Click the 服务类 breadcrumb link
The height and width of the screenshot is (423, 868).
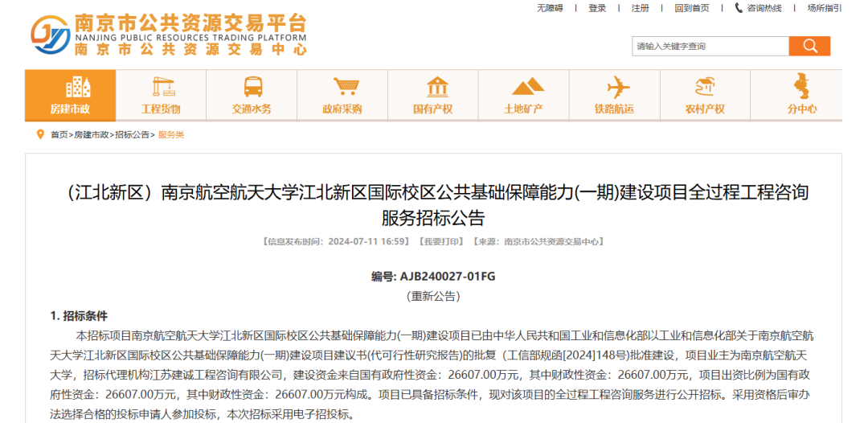[171, 135]
